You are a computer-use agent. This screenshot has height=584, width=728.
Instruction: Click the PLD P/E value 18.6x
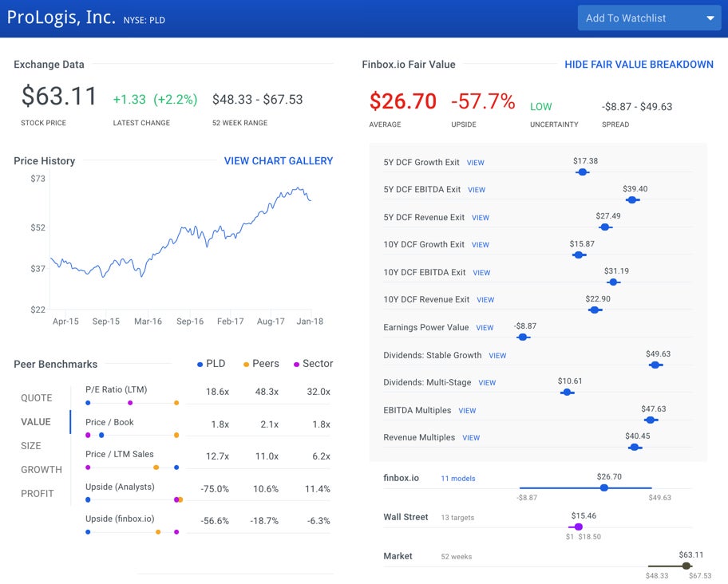pos(217,392)
